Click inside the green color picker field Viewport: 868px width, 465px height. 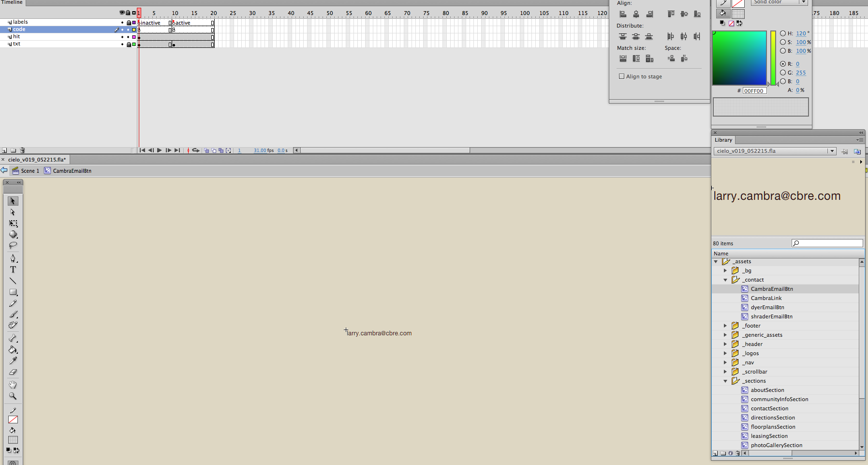739,58
